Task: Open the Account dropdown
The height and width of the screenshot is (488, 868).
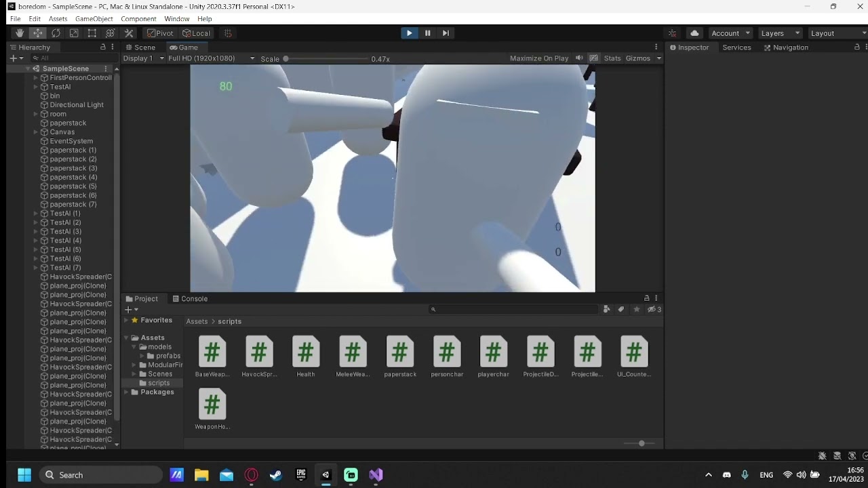Action: pos(730,33)
